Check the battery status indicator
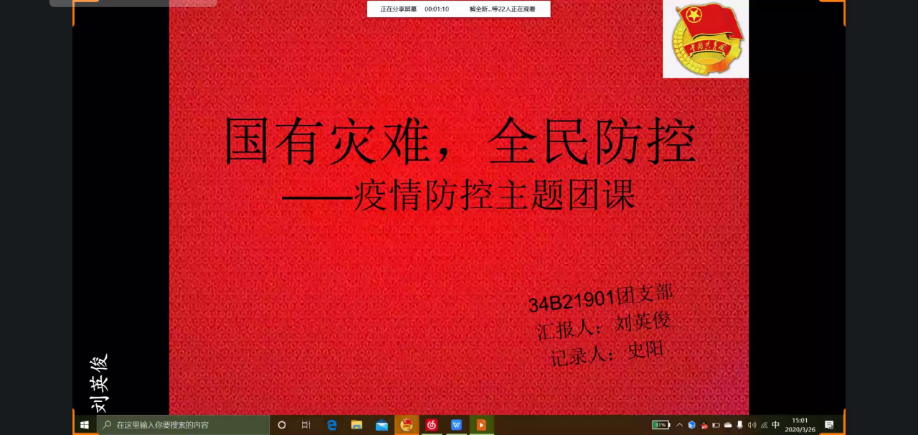Image resolution: width=919 pixels, height=435 pixels. 661,425
